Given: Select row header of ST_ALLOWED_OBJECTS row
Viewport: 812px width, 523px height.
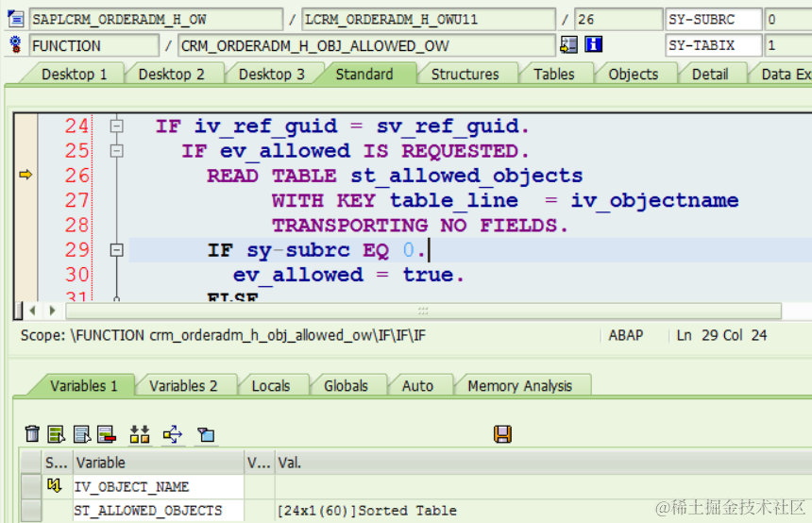Looking at the screenshot, I should [x=31, y=511].
